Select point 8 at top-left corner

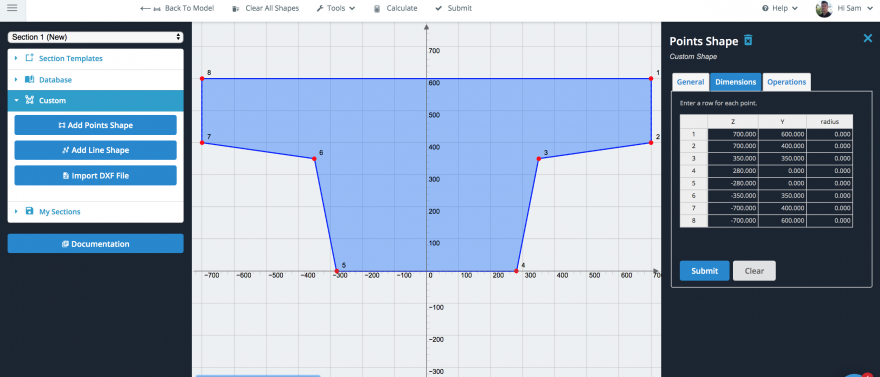click(202, 79)
